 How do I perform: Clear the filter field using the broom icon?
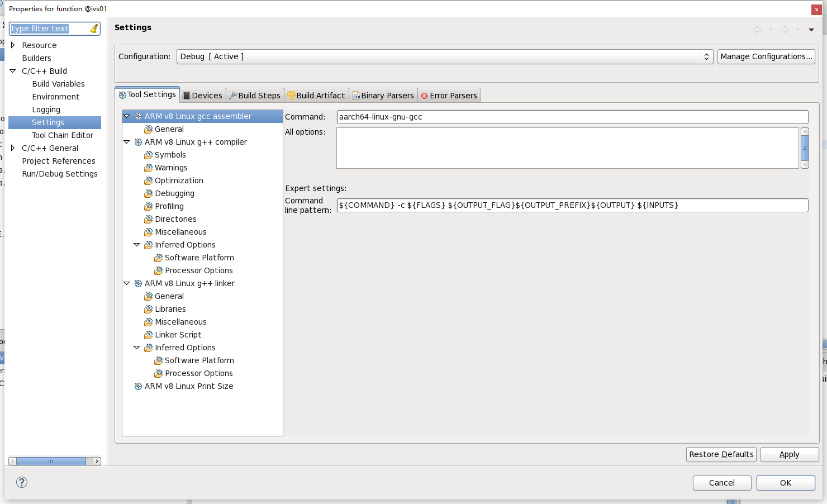click(x=94, y=28)
